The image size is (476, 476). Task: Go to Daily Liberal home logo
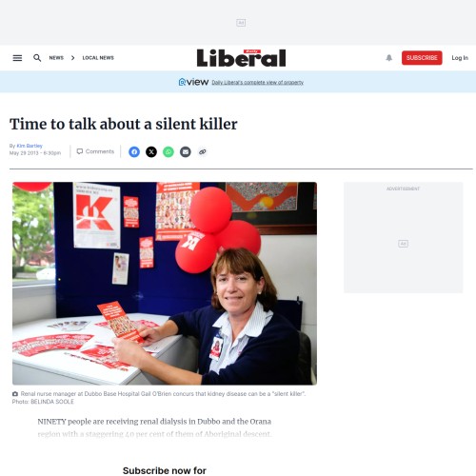click(x=241, y=58)
